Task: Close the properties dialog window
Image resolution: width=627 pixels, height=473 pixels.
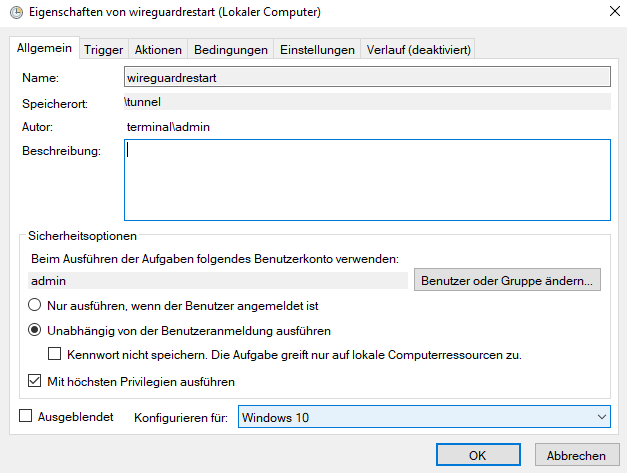Action: (611, 13)
